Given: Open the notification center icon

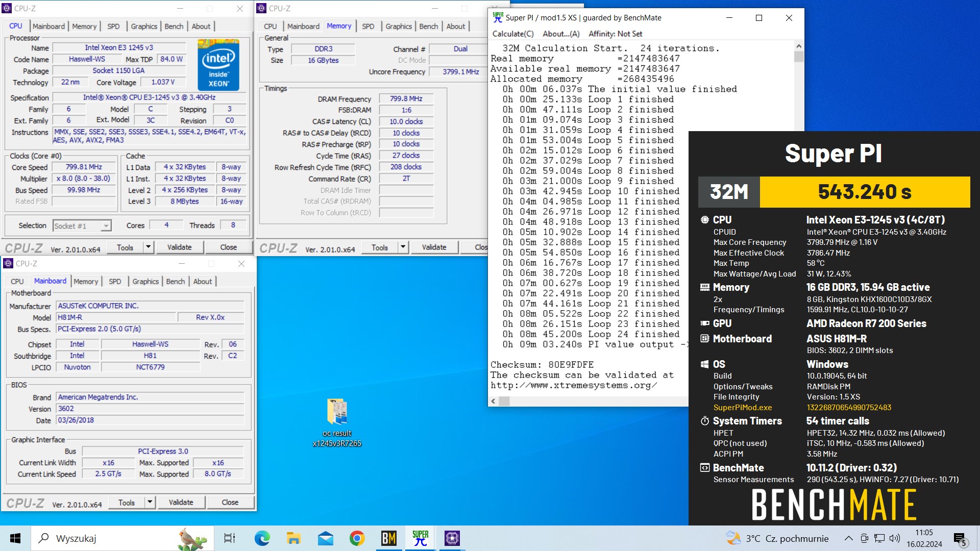Looking at the screenshot, I should 960,539.
